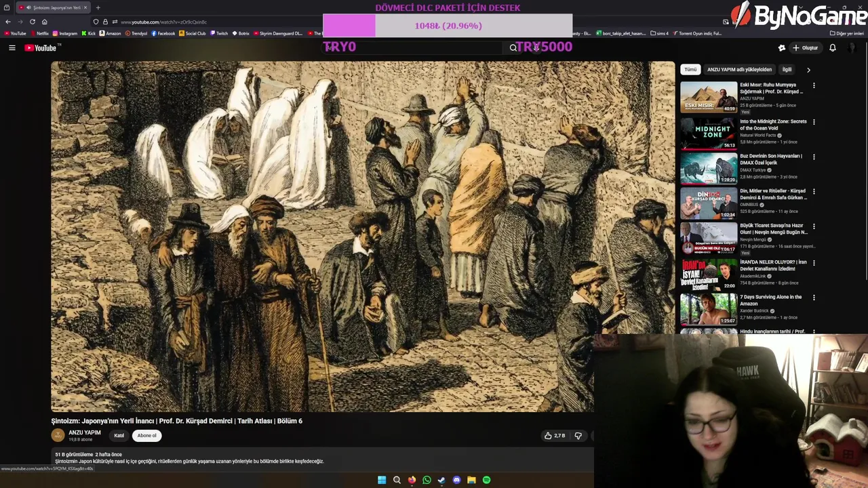868x488 pixels.
Task: Open the Botrix bookmark
Action: [241, 33]
